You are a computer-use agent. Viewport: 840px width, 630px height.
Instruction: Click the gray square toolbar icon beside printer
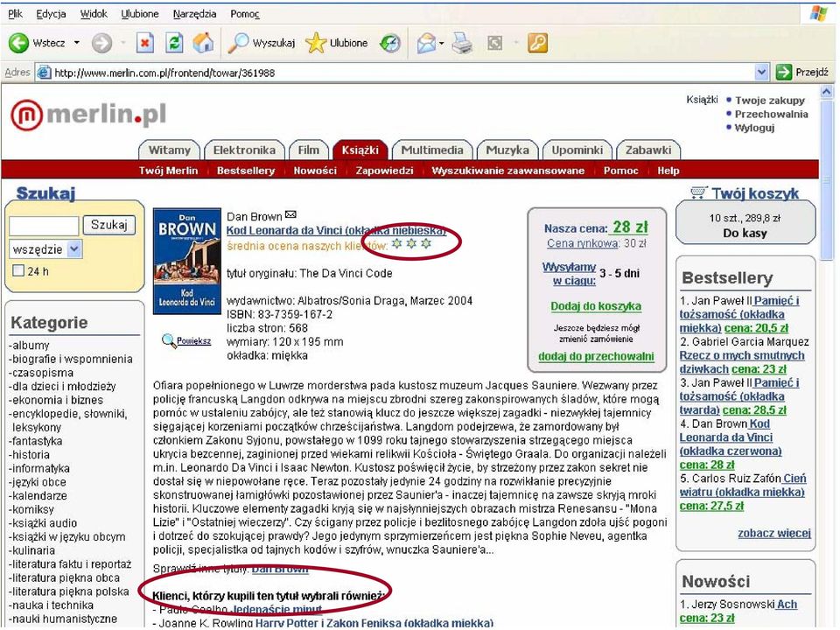point(494,43)
